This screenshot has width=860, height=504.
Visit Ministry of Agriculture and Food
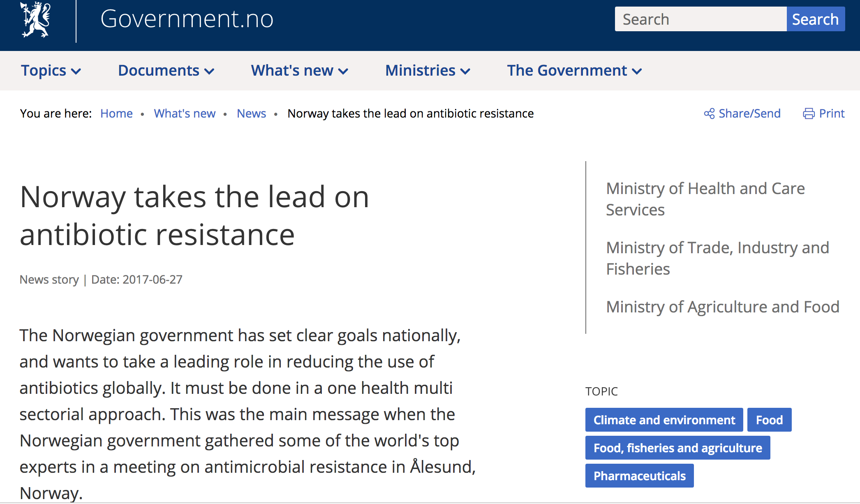tap(722, 307)
